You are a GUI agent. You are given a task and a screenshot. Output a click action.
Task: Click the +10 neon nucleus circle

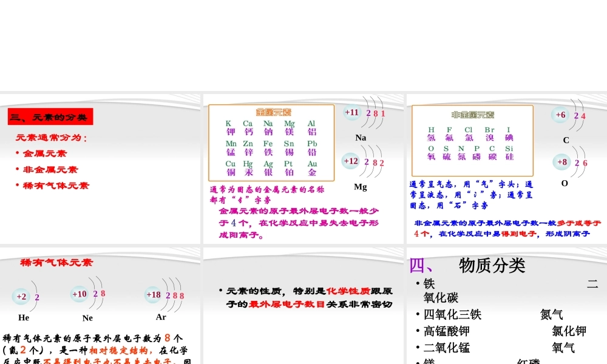pos(80,294)
